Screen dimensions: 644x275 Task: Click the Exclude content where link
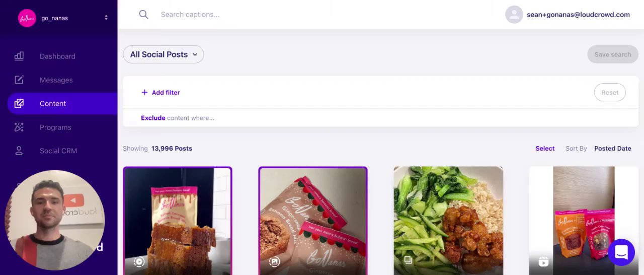point(178,118)
